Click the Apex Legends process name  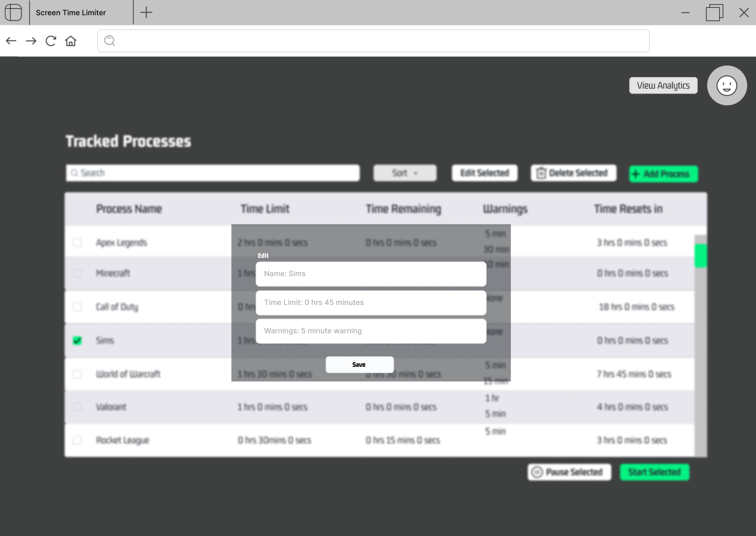pyautogui.click(x=121, y=243)
